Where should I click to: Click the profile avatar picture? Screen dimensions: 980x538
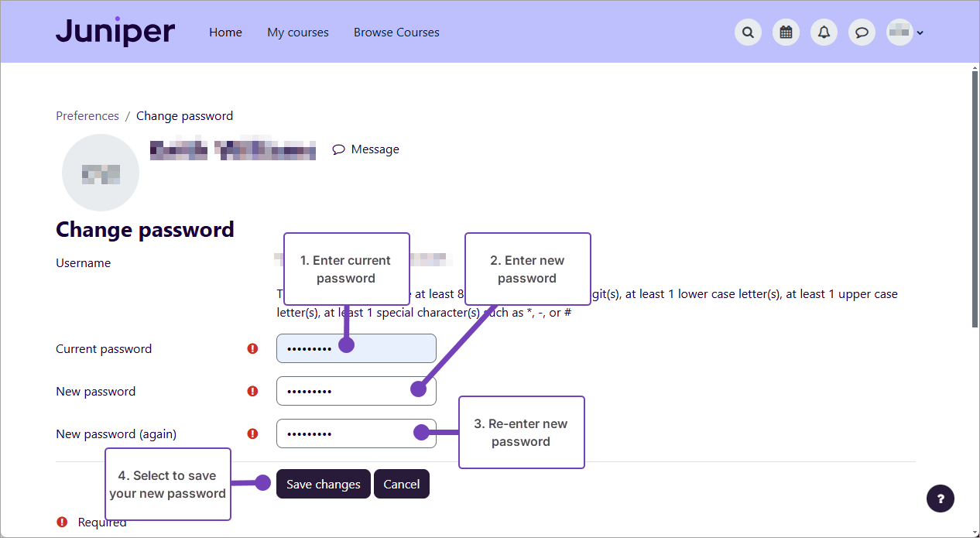tap(101, 173)
